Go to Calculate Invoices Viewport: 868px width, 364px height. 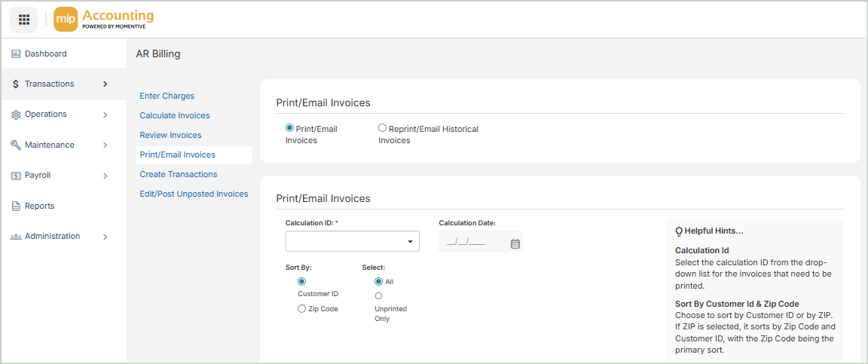tap(175, 116)
